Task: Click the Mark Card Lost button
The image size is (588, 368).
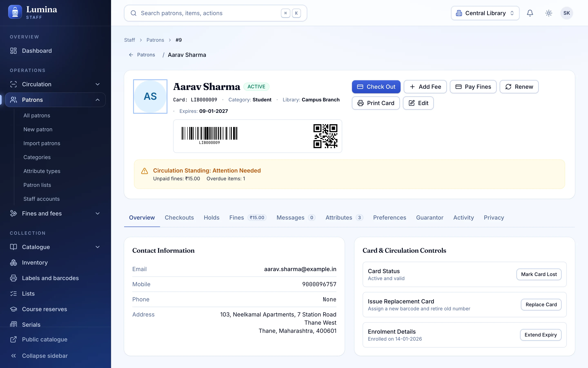Action: 539,274
